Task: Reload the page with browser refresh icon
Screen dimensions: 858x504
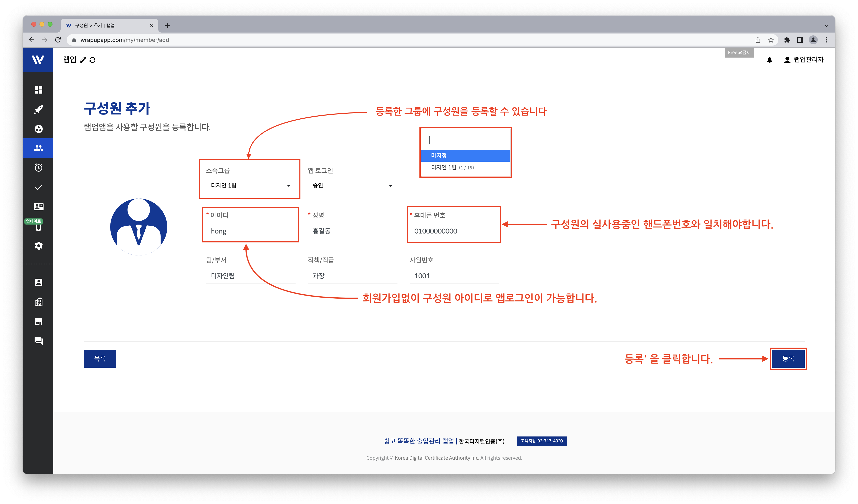Action: tap(58, 40)
